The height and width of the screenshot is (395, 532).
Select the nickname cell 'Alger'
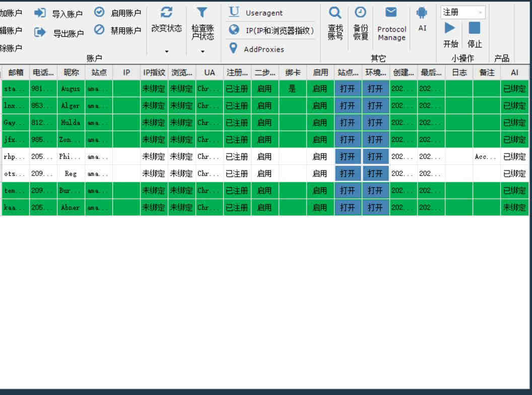[x=71, y=106]
